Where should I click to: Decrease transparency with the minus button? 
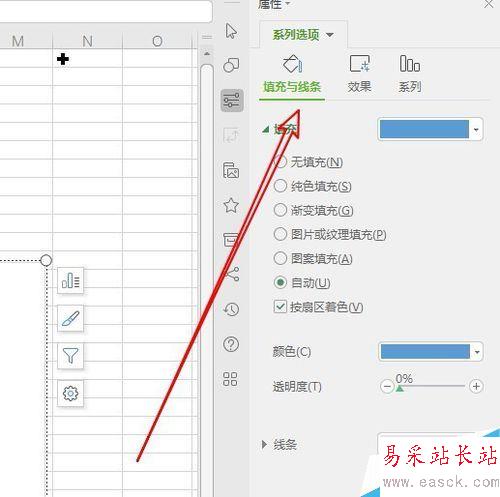click(x=387, y=387)
